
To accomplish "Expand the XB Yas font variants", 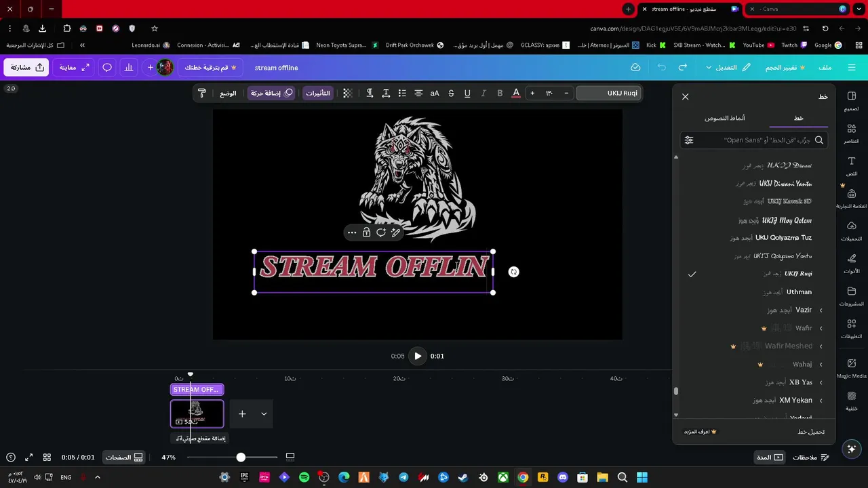I will 821,382.
